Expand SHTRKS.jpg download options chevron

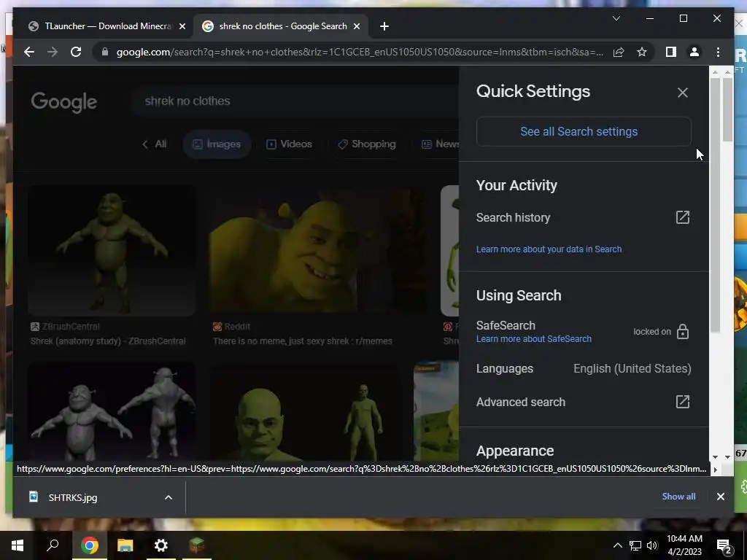pos(169,497)
